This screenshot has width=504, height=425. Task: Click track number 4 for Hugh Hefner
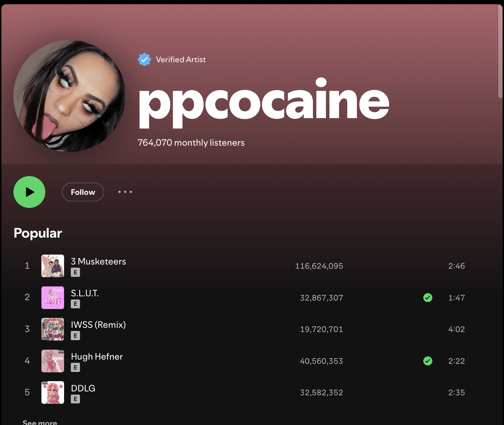point(27,361)
